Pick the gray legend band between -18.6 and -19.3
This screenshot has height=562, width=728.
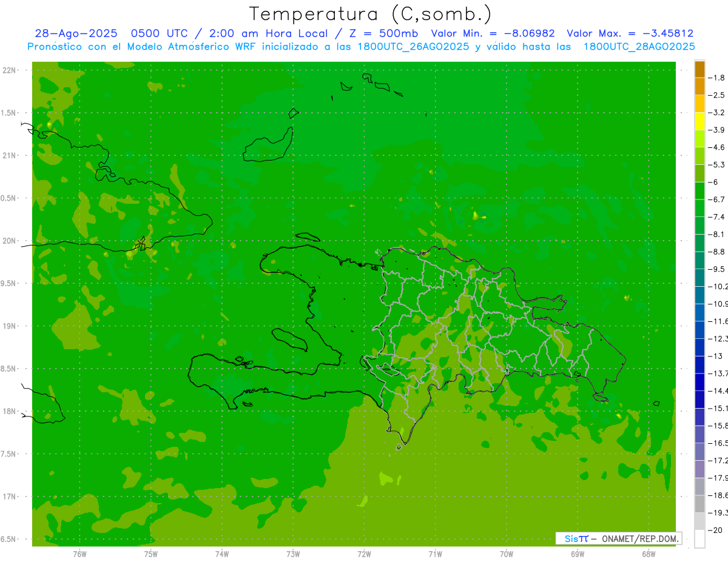[699, 504]
